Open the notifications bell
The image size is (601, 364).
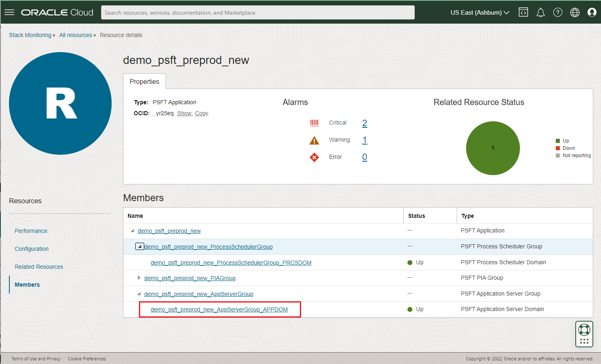540,12
